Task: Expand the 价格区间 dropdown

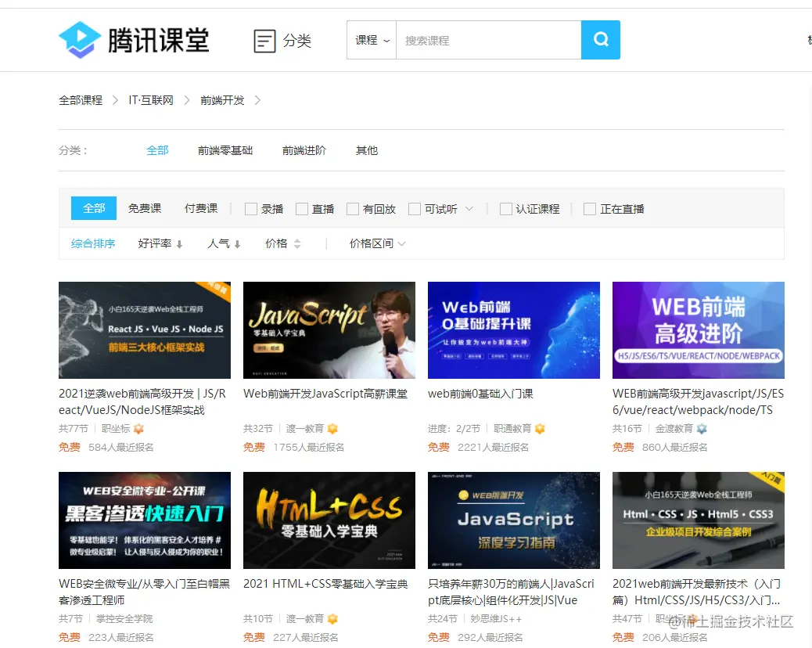Action: (378, 243)
